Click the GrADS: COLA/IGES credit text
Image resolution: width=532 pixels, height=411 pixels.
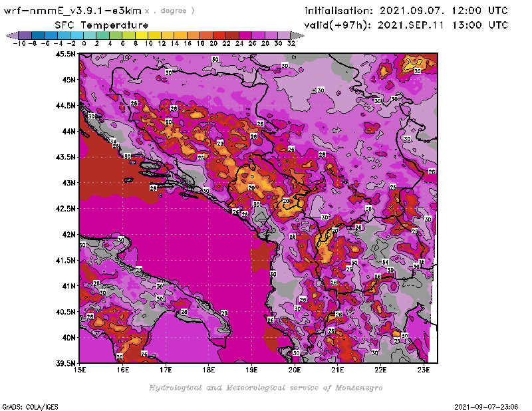click(25, 406)
